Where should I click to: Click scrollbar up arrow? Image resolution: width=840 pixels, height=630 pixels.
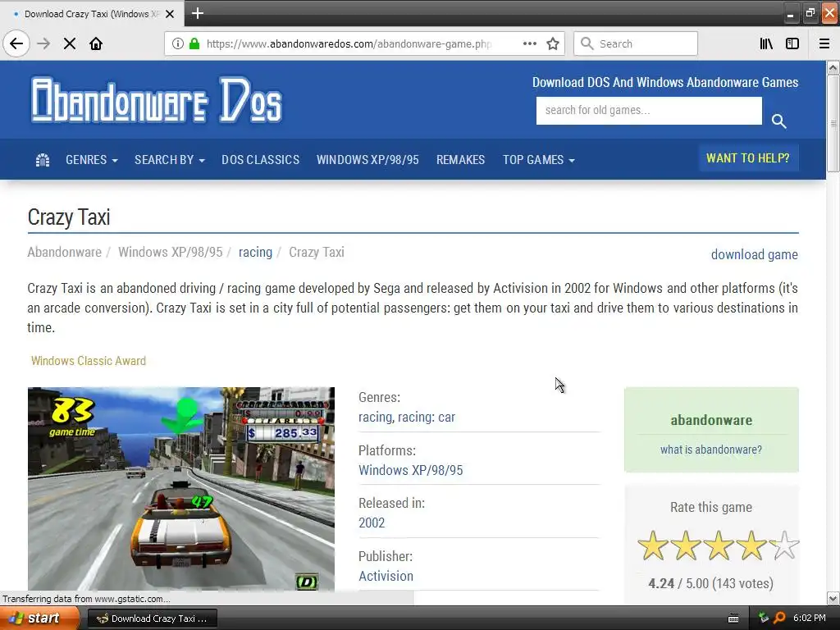[x=833, y=67]
